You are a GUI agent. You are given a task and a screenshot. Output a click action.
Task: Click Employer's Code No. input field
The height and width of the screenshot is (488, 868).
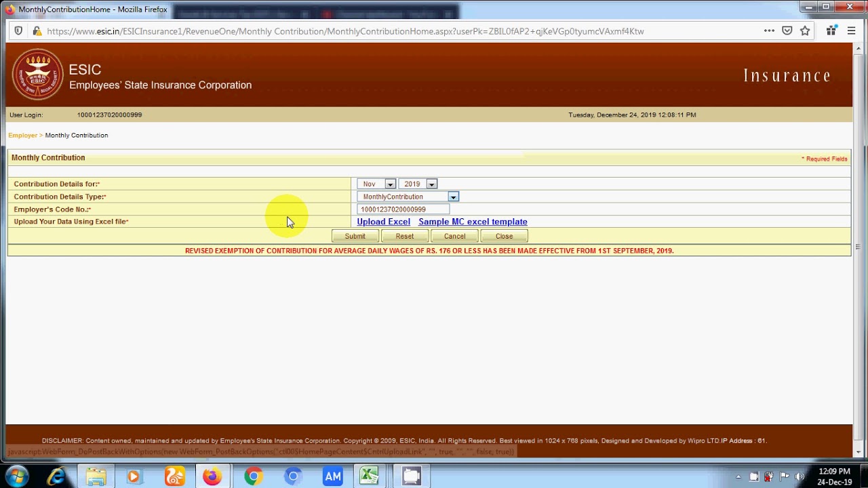tap(403, 209)
